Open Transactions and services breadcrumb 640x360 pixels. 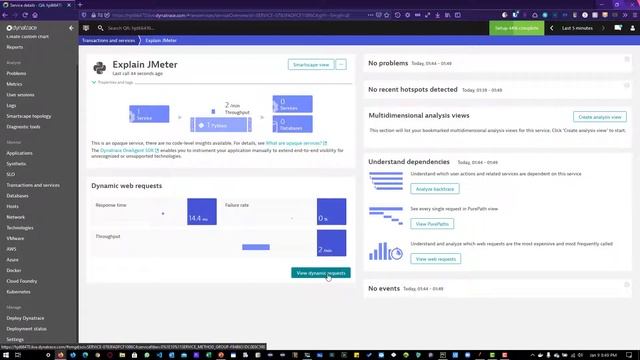click(108, 40)
